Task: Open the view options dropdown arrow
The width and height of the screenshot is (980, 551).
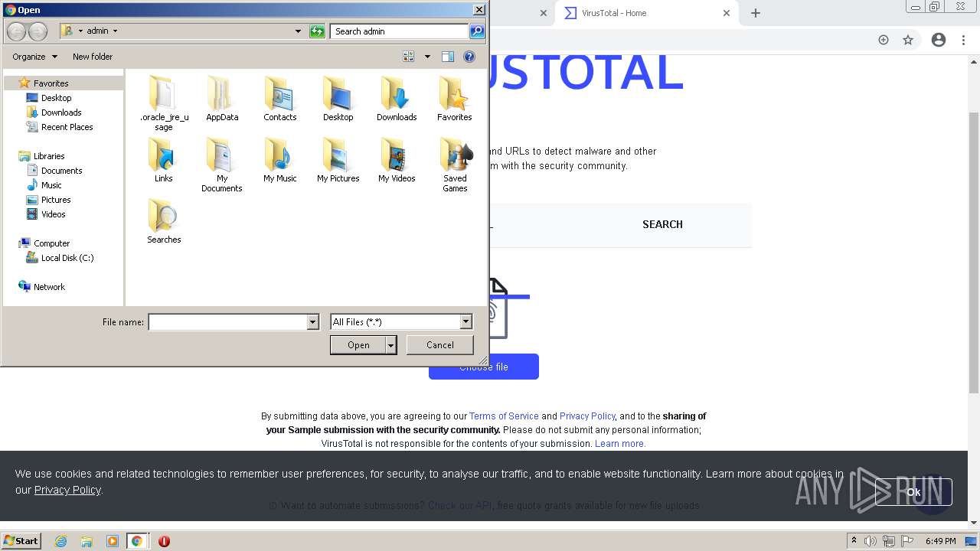Action: (427, 57)
